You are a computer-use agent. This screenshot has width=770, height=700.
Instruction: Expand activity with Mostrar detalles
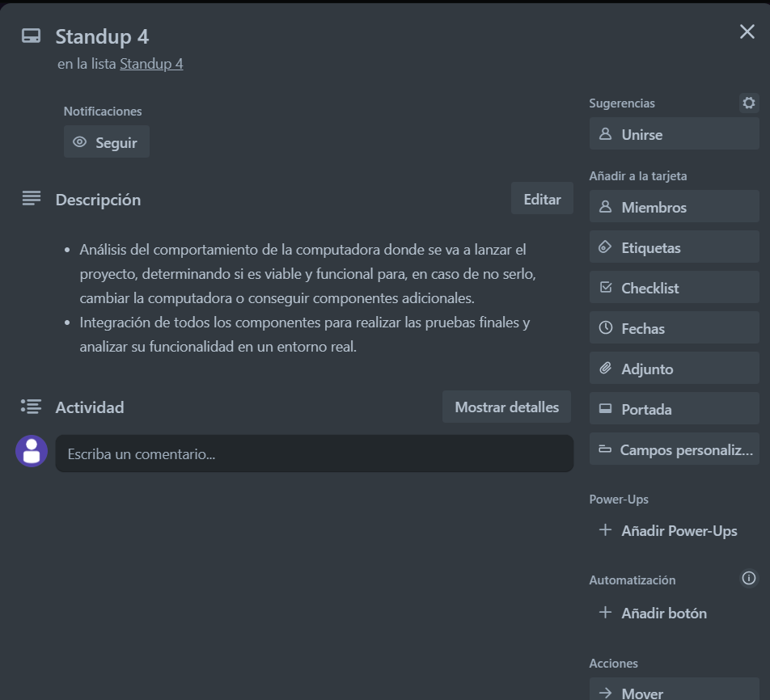(506, 407)
